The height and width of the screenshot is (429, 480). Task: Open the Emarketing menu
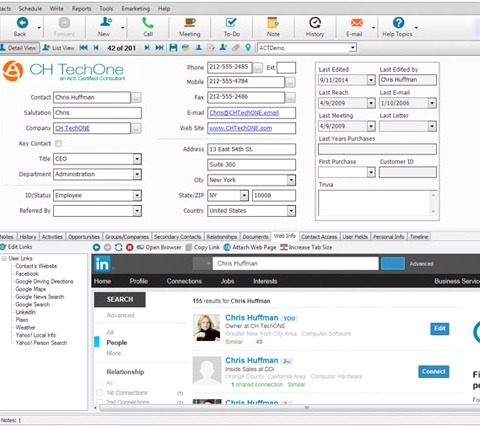pyautogui.click(x=136, y=9)
